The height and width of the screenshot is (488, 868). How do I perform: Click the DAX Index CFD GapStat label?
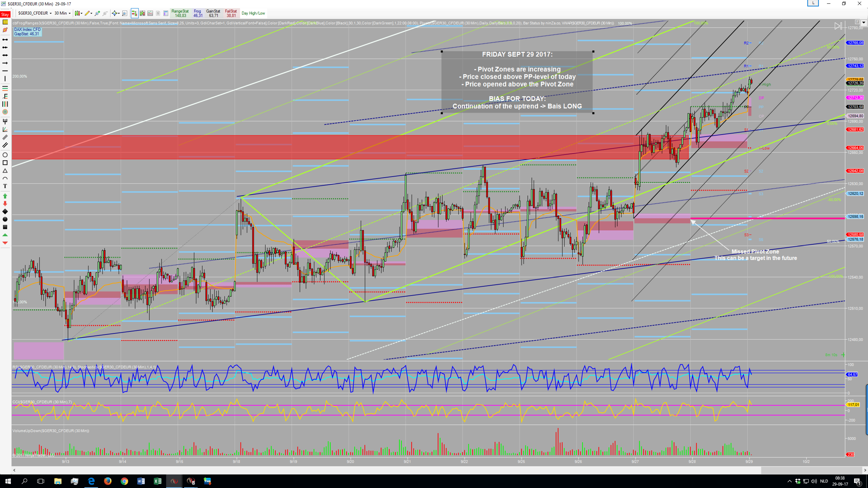tap(27, 32)
